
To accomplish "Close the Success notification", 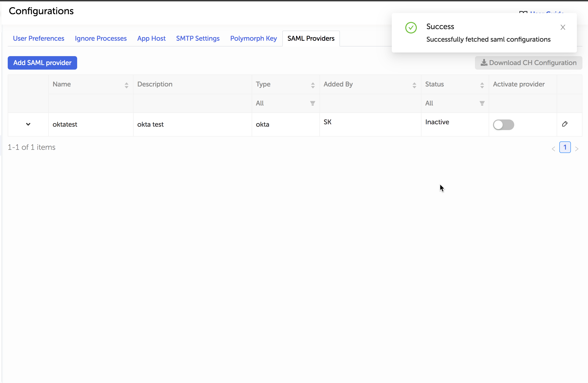I will tap(563, 27).
